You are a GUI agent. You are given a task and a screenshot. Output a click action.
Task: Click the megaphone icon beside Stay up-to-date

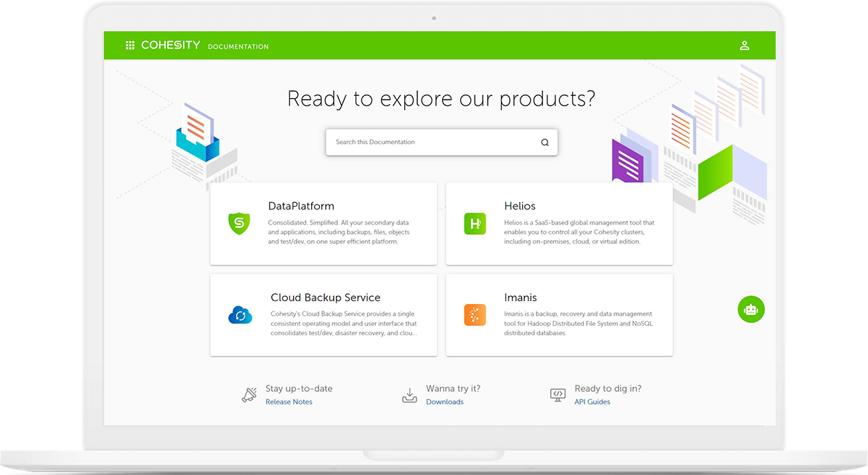(x=249, y=395)
